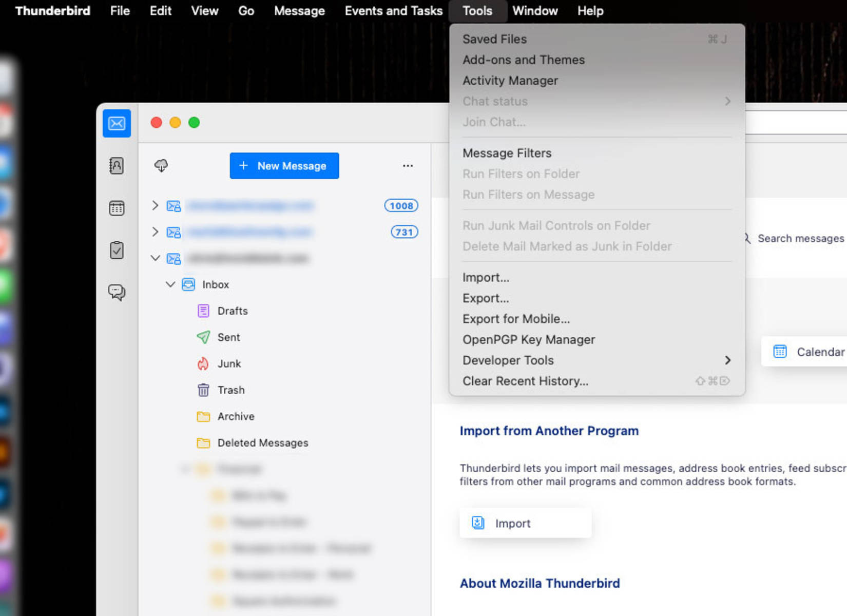Open OpenPGP Key Manager

[597, 339]
